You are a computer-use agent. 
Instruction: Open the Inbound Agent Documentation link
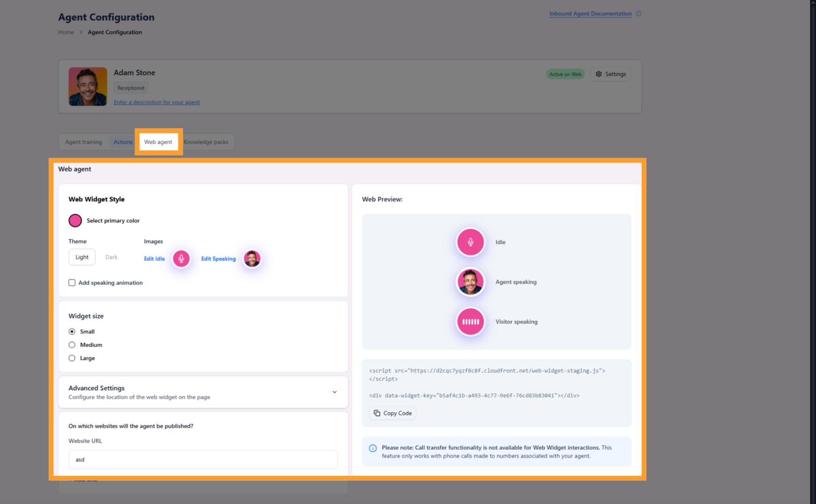pyautogui.click(x=590, y=14)
